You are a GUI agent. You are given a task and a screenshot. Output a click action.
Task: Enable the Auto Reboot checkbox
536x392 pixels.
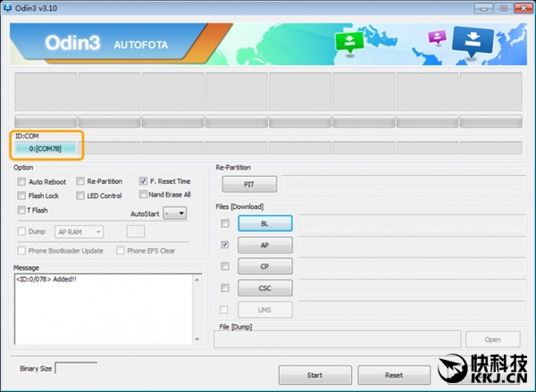[x=21, y=181]
